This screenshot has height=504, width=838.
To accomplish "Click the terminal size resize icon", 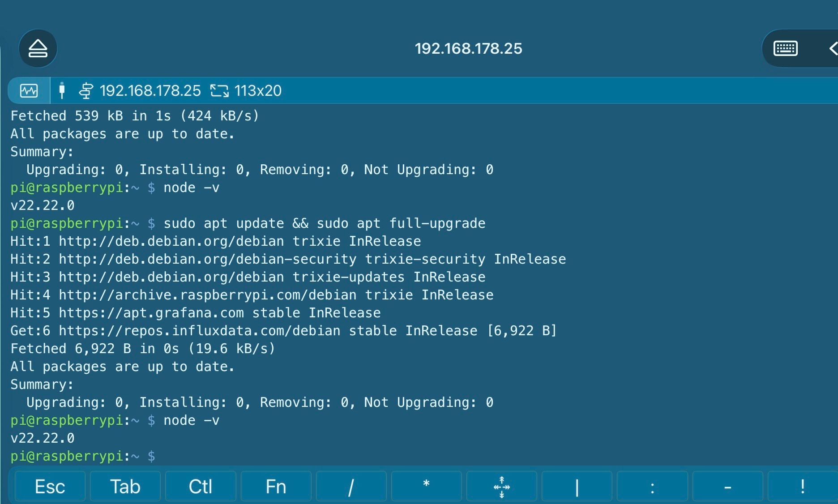I will pos(219,91).
